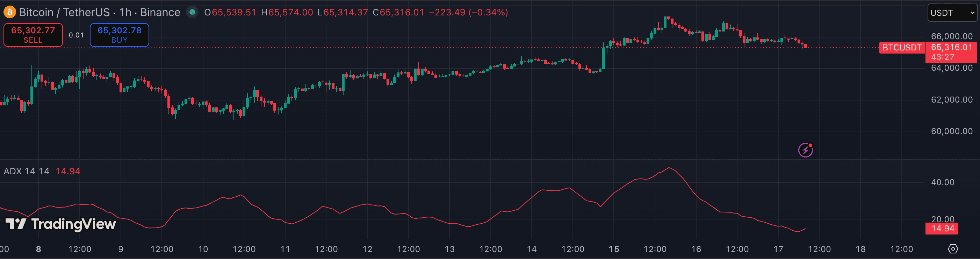Click the SELL 65,302.77 button

tap(33, 35)
